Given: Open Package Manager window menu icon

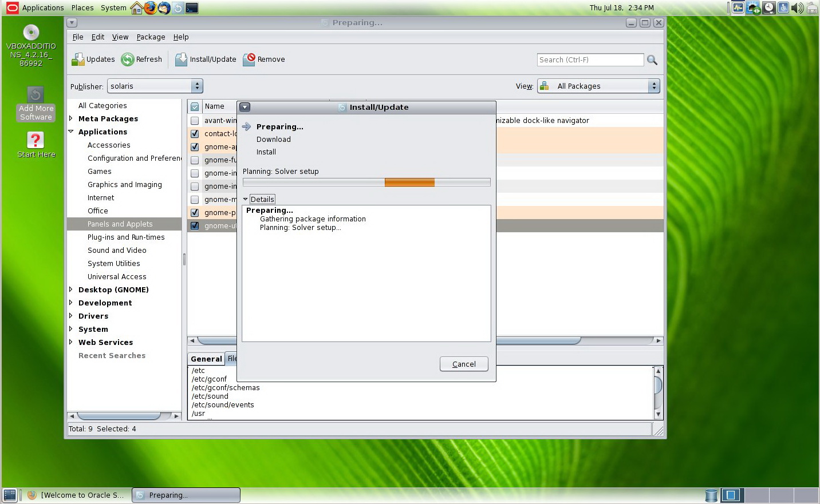Looking at the screenshot, I should click(72, 23).
